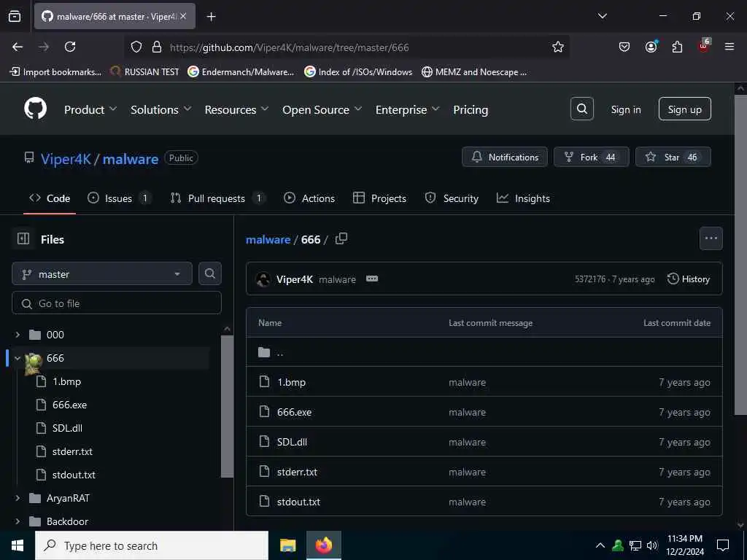Click the file tree vertical scrollbar

(228, 405)
